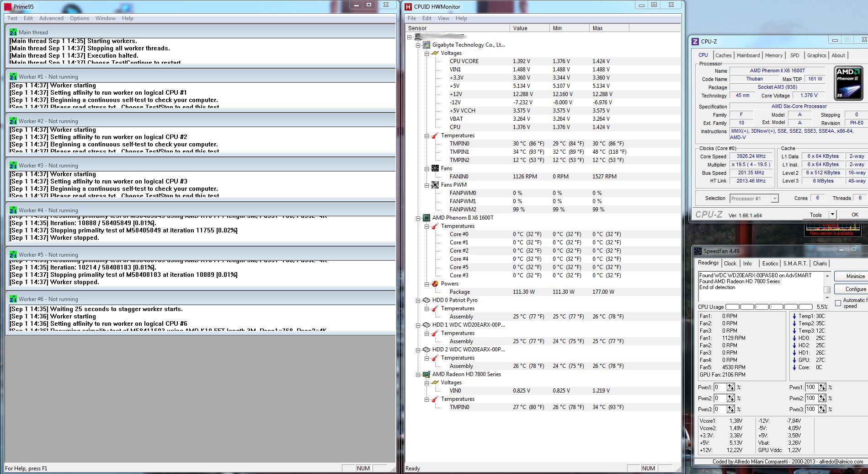This screenshot has width=868, height=474.
Task: Switch to the Clock tab in SpeedFan
Action: 730,264
